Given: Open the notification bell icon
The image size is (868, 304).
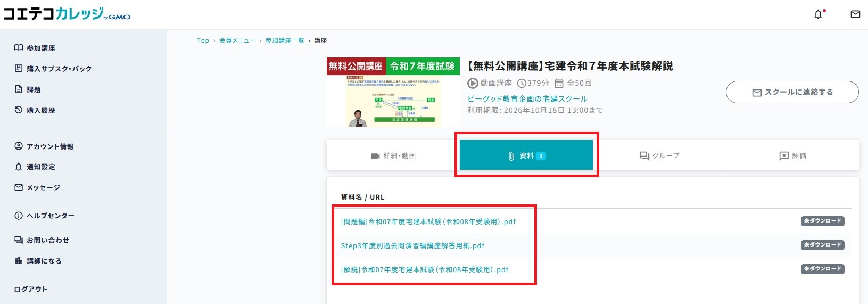Looking at the screenshot, I should (x=819, y=14).
